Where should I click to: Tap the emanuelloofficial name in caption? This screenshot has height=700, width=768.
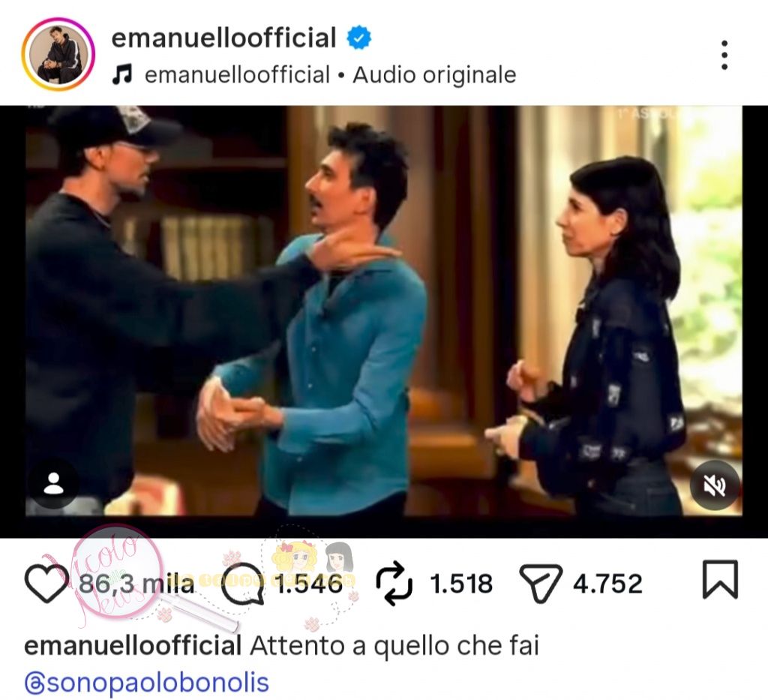click(x=133, y=646)
